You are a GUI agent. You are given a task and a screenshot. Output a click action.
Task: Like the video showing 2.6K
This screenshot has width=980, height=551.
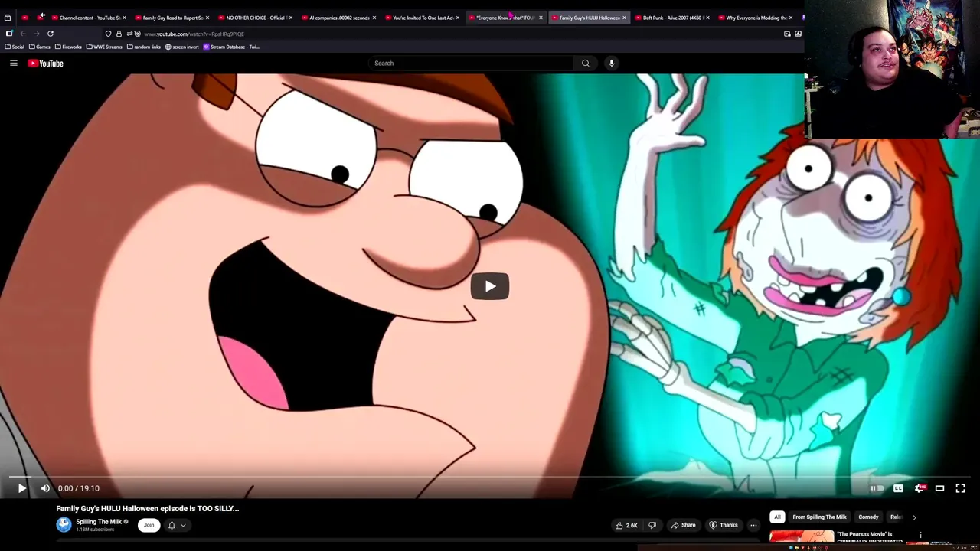click(x=626, y=525)
